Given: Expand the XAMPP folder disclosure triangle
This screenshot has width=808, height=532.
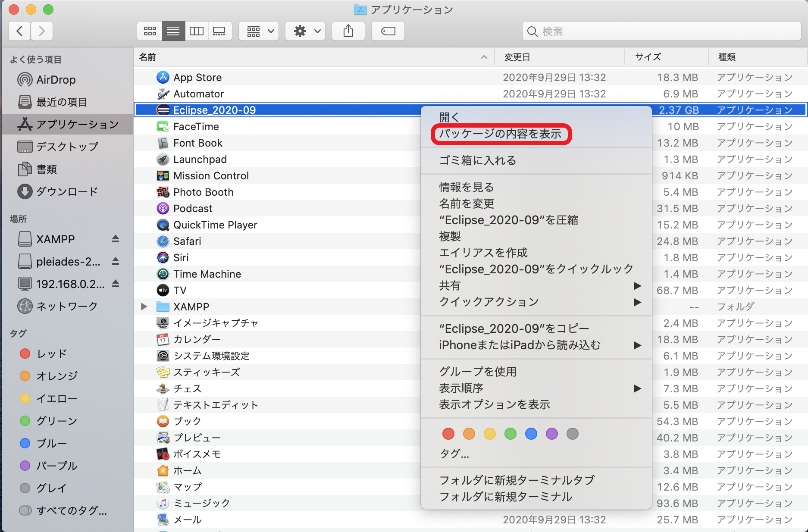Looking at the screenshot, I should 144,307.
